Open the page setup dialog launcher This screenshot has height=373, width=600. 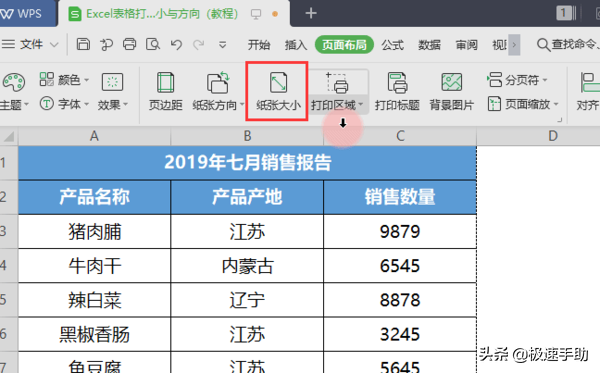[x=559, y=120]
